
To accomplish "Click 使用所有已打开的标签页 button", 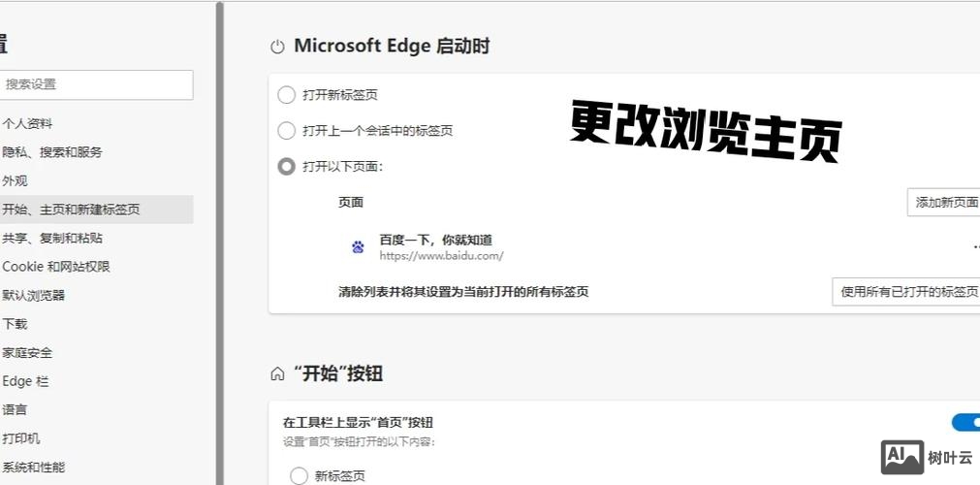I will [x=907, y=292].
